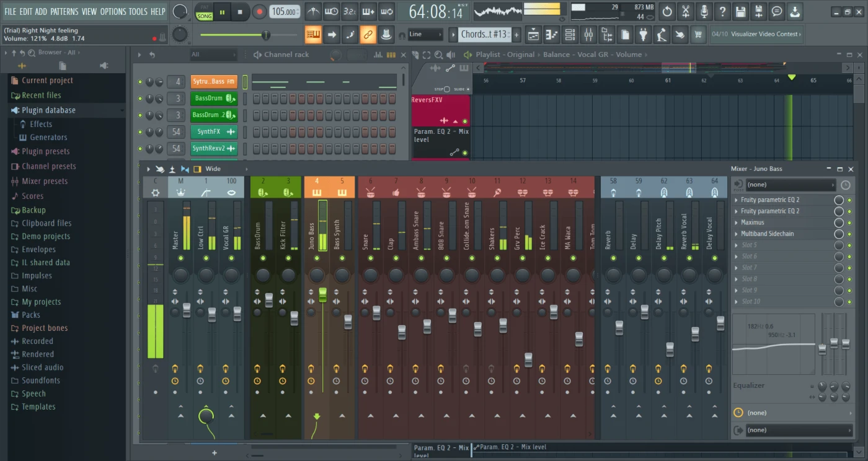Viewport: 868px width, 461px height.
Task: Click the shopping cart content library icon
Action: pos(698,35)
